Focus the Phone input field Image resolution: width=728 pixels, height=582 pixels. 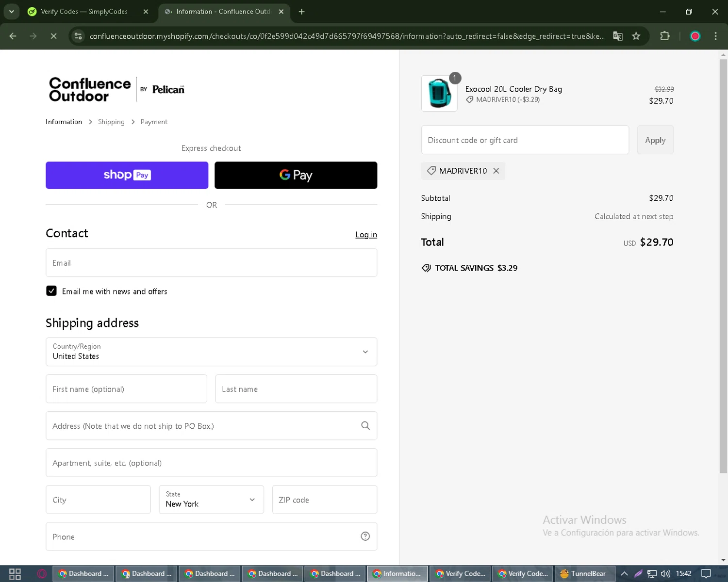[211, 536]
